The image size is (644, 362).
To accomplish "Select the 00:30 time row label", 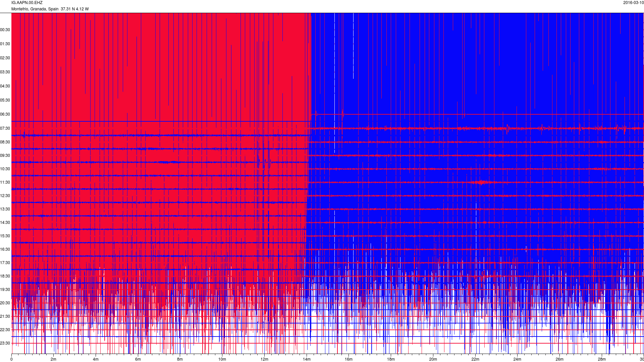I will pos(5,30).
